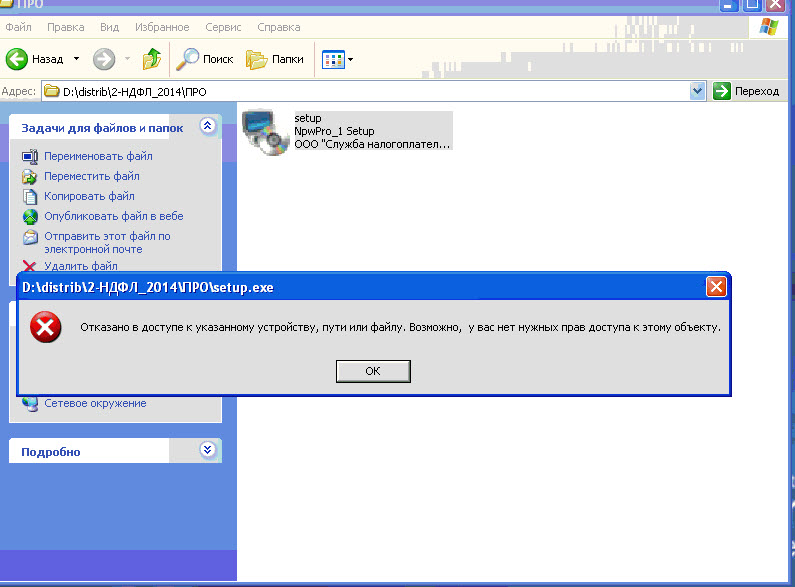Select the setup installer file icon
The image size is (795, 587).
[264, 130]
